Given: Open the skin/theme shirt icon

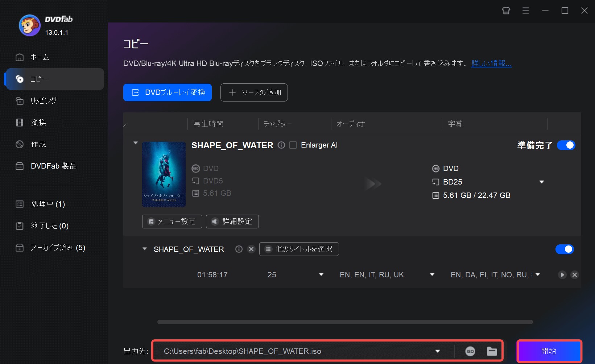Looking at the screenshot, I should click(506, 11).
